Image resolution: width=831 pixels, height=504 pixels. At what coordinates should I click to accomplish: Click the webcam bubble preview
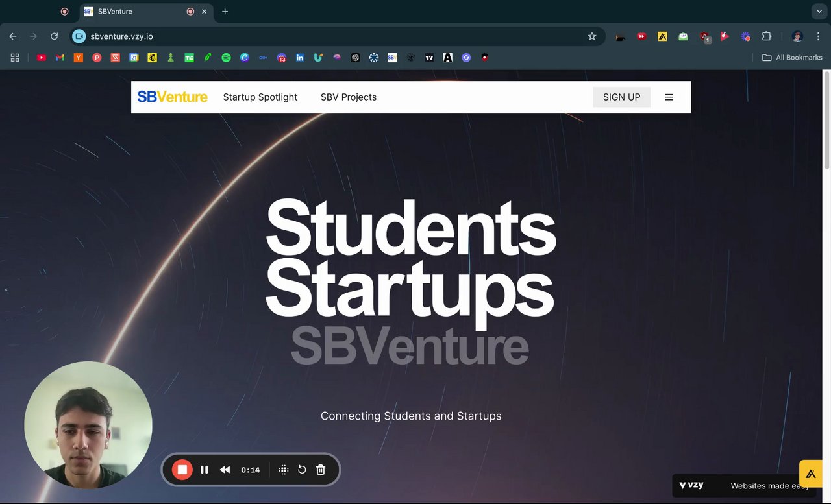88,425
